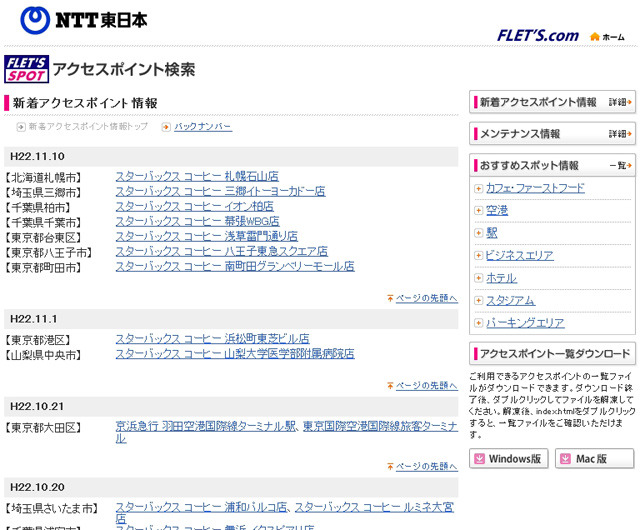This screenshot has height=530, width=640.
Task: Open 新着アクセスポイント情報 詳細 in the sidebar
Action: (552, 102)
